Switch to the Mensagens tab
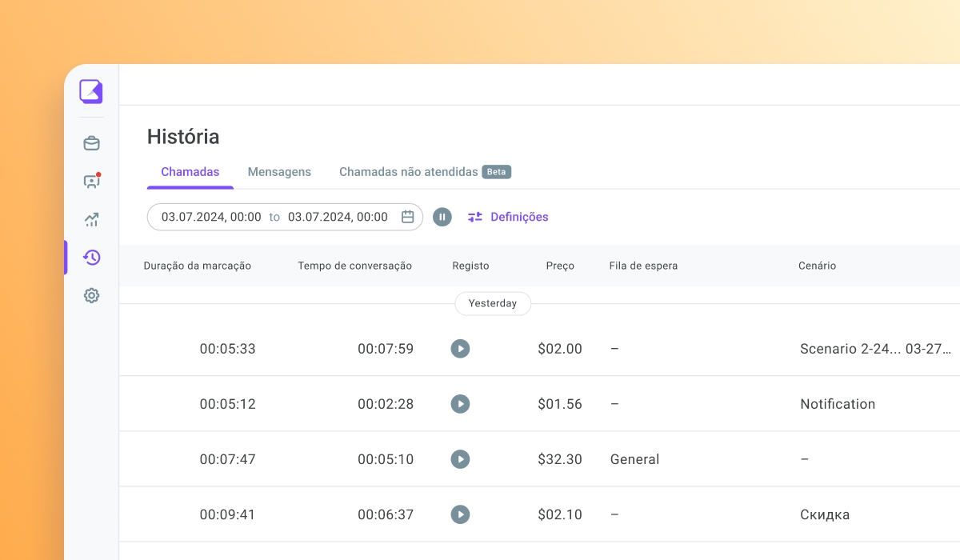 click(x=279, y=172)
